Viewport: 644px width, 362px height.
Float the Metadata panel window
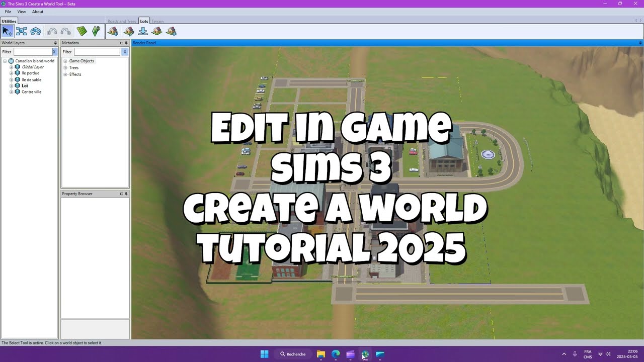coord(121,43)
